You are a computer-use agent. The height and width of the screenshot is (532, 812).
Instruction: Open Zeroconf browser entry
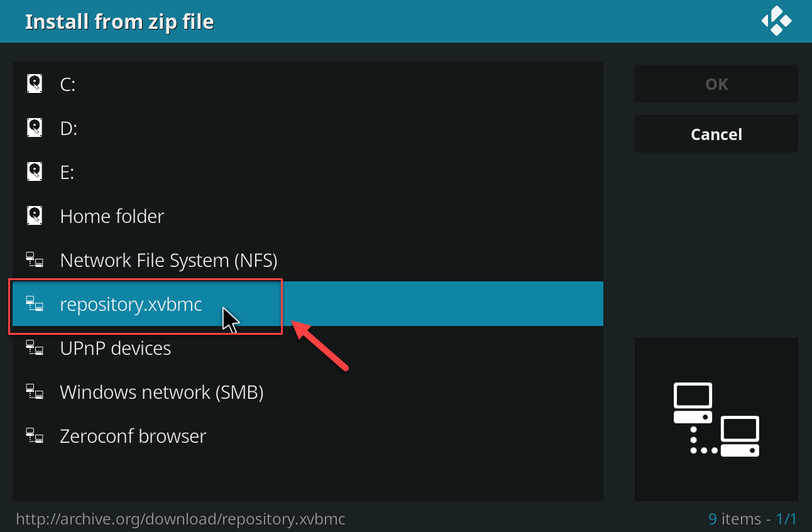coord(308,436)
